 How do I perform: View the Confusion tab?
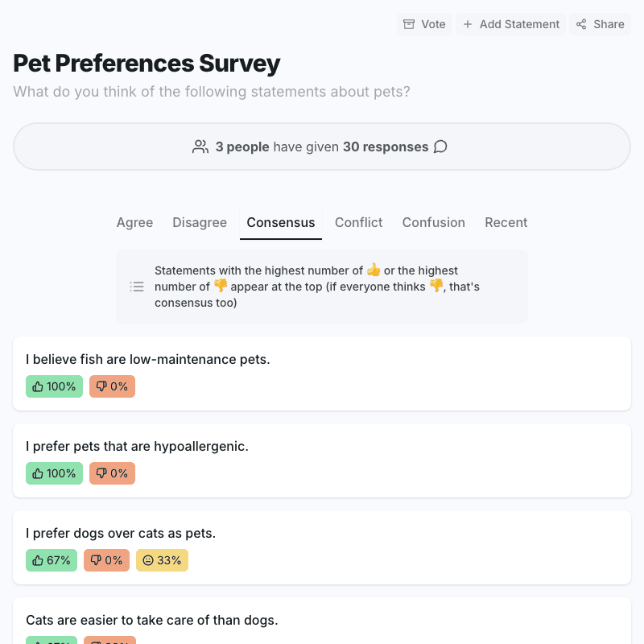(434, 222)
